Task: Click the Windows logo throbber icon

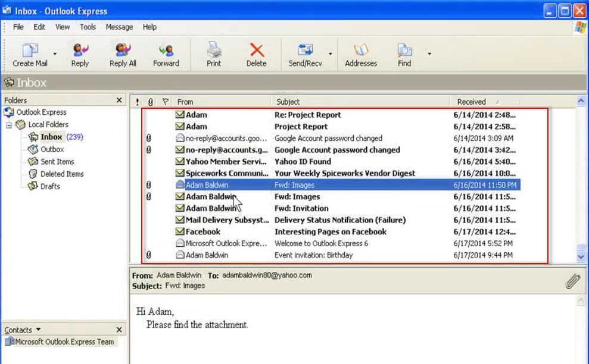Action: [580, 27]
